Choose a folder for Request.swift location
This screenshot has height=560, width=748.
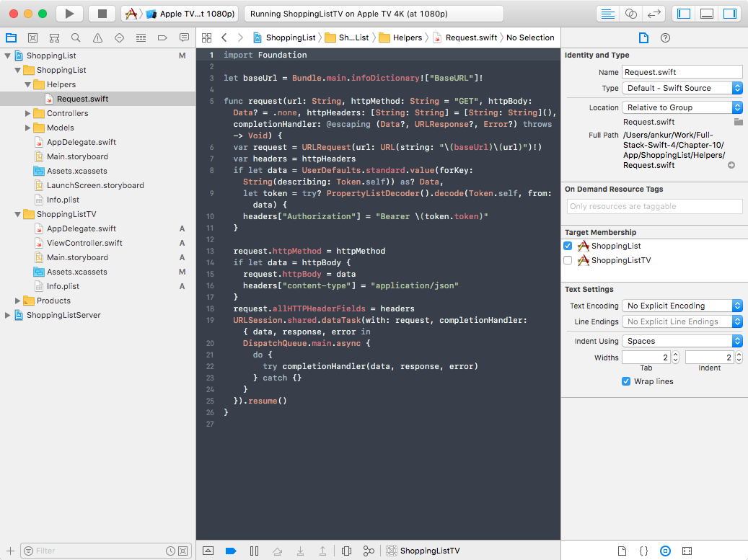click(738, 122)
